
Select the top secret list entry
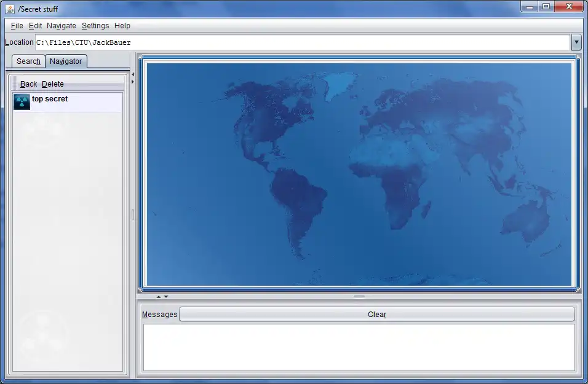point(68,102)
